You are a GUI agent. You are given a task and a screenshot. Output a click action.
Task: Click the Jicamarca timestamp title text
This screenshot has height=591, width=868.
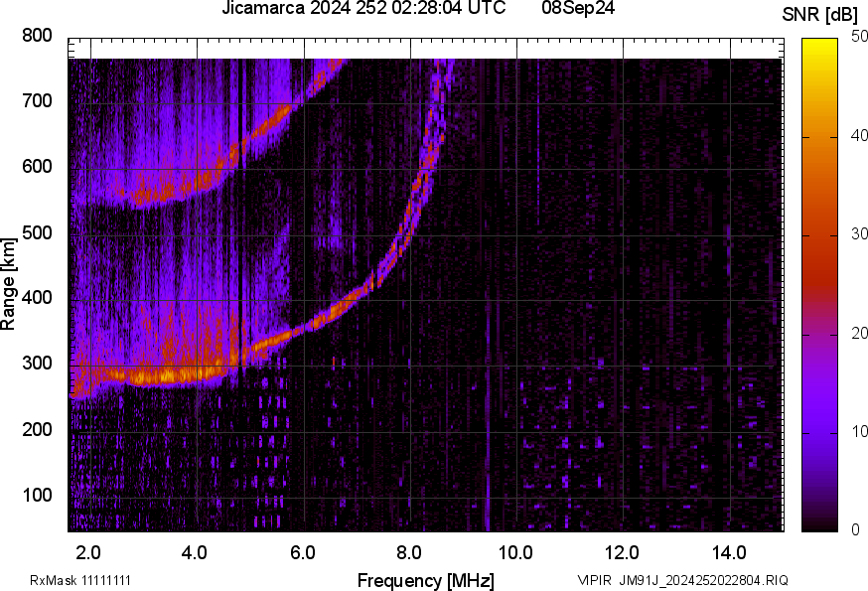(x=363, y=9)
